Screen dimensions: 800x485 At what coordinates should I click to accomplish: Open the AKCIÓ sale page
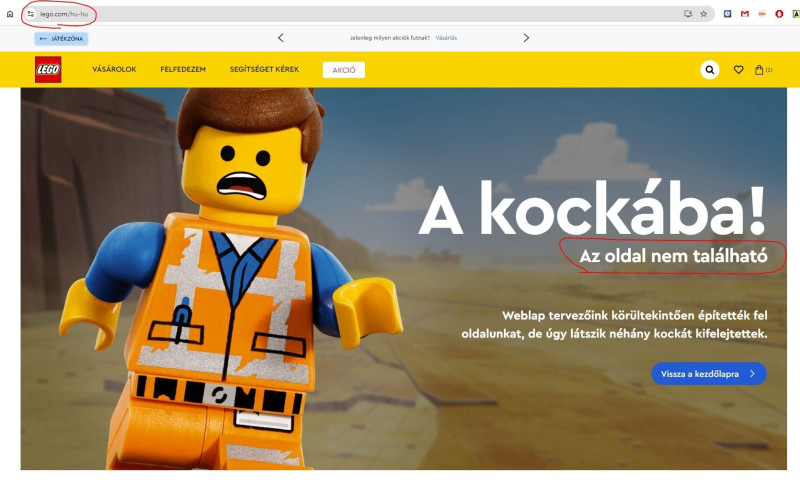point(344,70)
